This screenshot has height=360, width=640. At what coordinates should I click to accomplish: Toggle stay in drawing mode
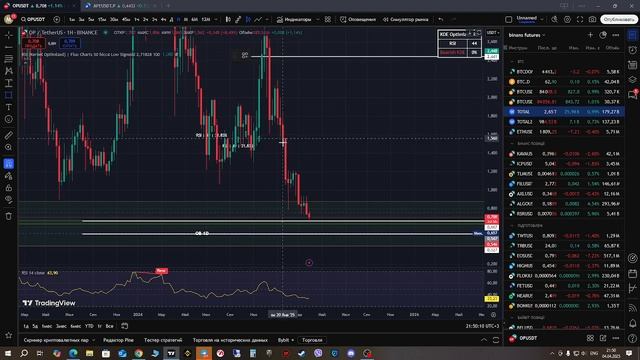(9, 176)
